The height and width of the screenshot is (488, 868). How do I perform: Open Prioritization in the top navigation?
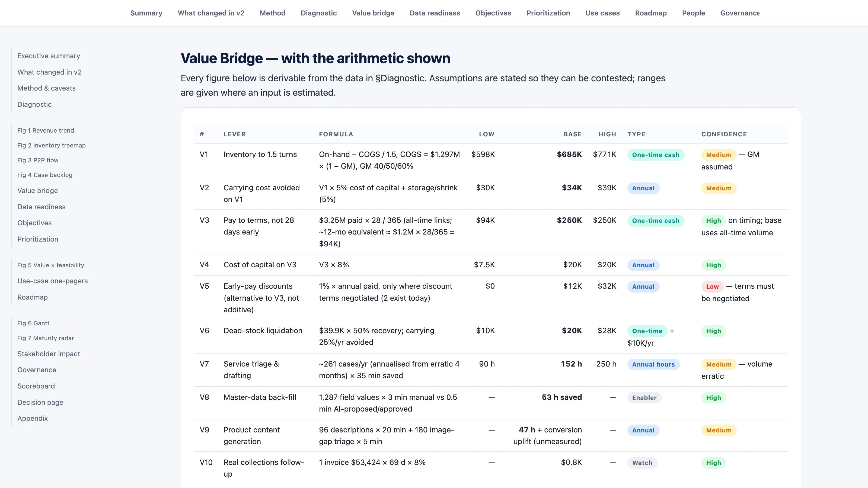(548, 13)
